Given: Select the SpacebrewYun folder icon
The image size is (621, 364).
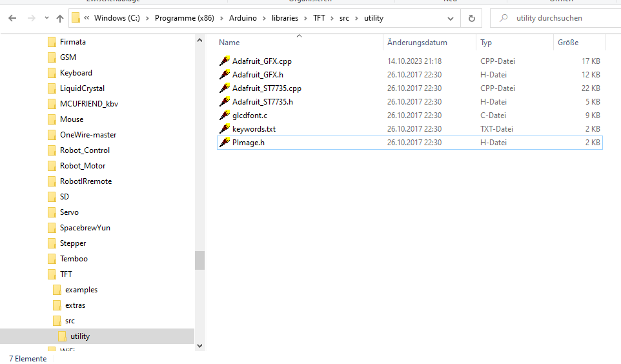Looking at the screenshot, I should [x=52, y=228].
